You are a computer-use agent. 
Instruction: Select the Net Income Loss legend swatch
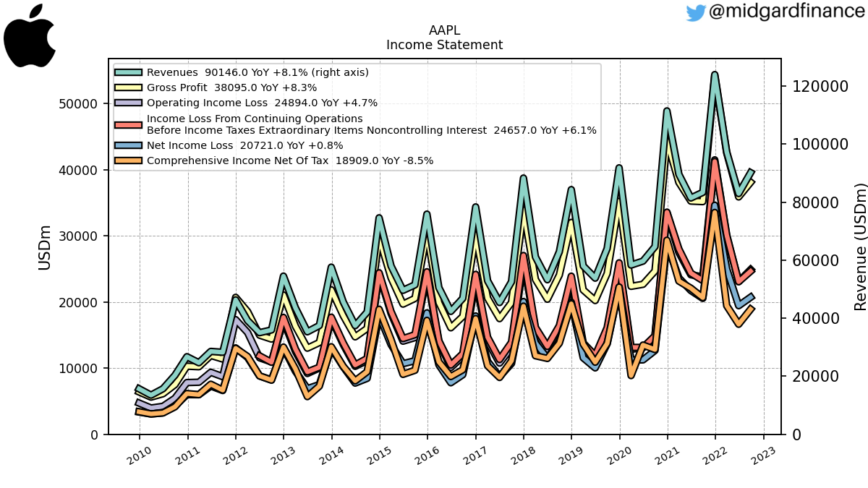click(x=129, y=145)
